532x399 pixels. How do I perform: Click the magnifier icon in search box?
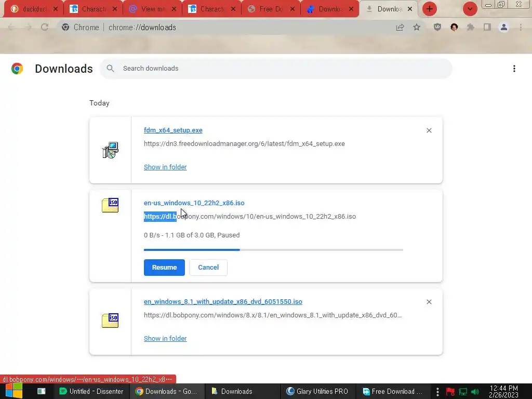110,69
